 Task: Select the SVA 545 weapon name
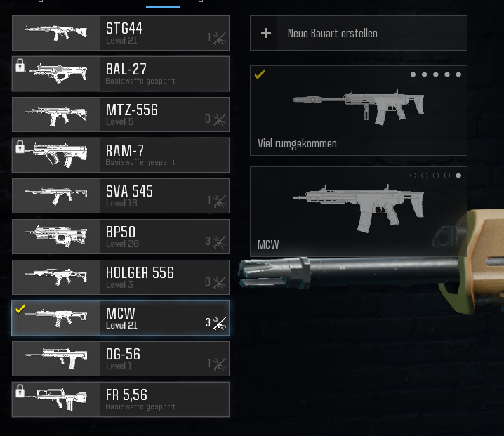129,191
